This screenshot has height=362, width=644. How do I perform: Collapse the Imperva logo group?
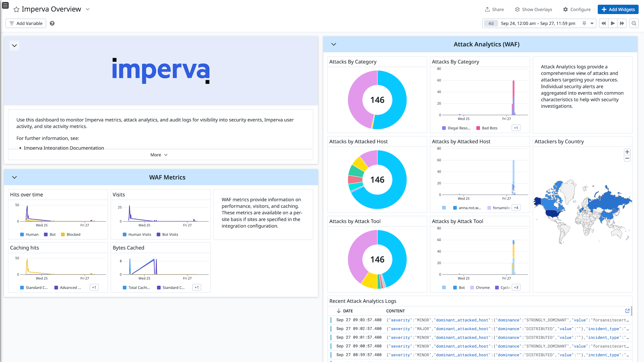[14, 46]
